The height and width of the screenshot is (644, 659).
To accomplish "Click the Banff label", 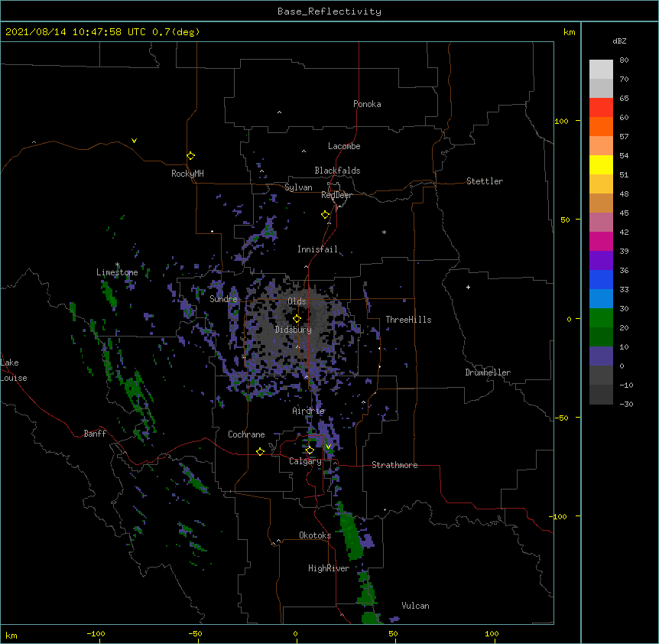I will point(95,434).
